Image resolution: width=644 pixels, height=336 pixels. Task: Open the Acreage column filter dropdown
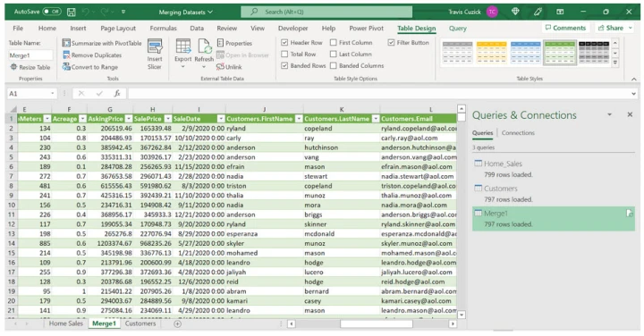click(82, 119)
